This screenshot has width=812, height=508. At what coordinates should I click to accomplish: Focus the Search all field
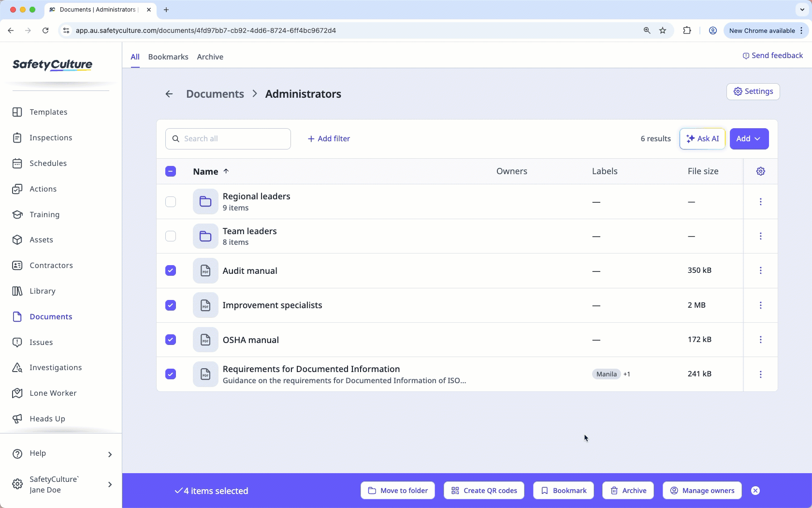pyautogui.click(x=228, y=139)
